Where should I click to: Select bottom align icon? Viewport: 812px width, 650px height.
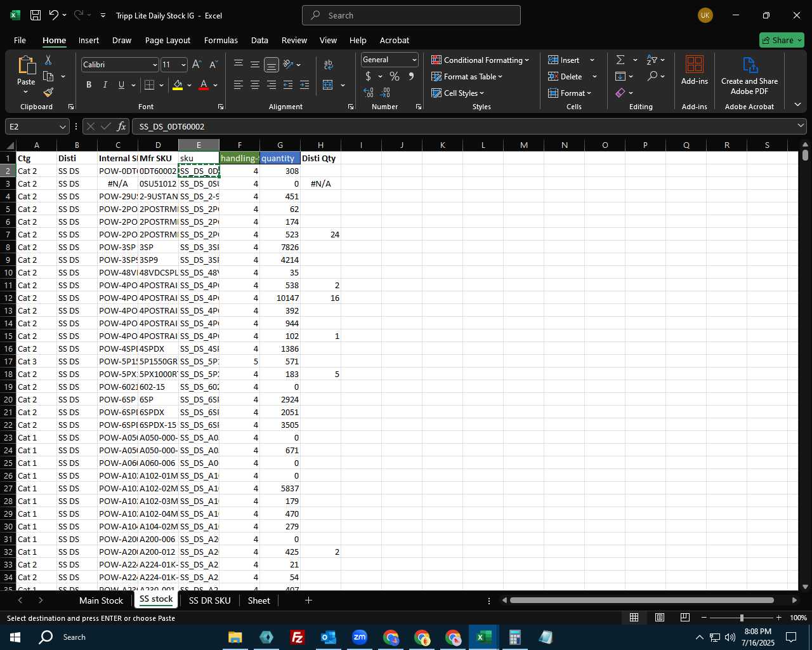tap(271, 65)
